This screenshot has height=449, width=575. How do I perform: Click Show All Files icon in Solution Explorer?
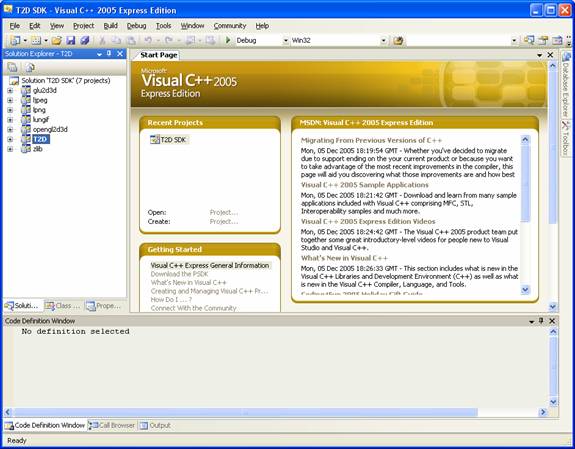(x=30, y=67)
